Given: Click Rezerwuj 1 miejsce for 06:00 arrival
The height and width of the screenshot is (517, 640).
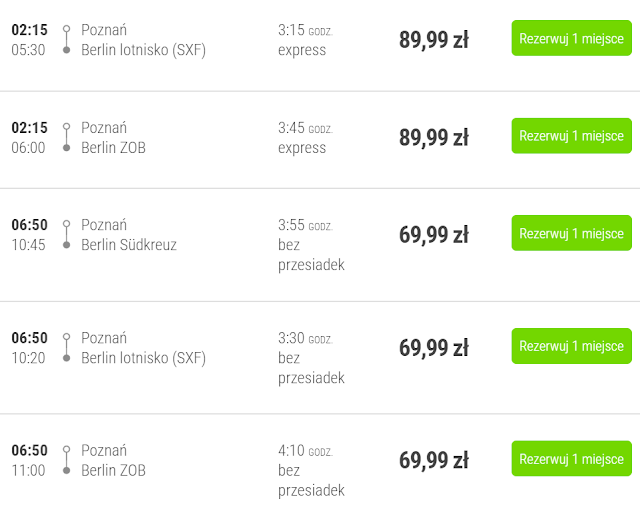Looking at the screenshot, I should [x=571, y=136].
